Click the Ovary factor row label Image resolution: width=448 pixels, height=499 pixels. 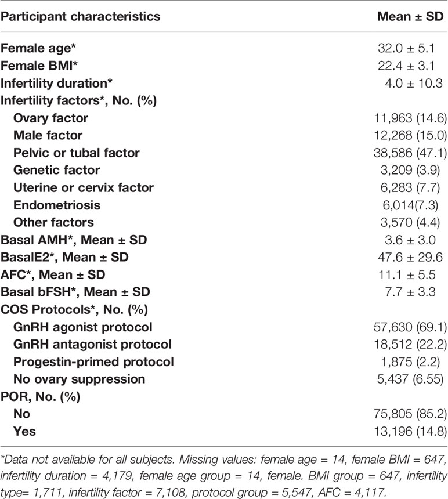pyautogui.click(x=50, y=118)
